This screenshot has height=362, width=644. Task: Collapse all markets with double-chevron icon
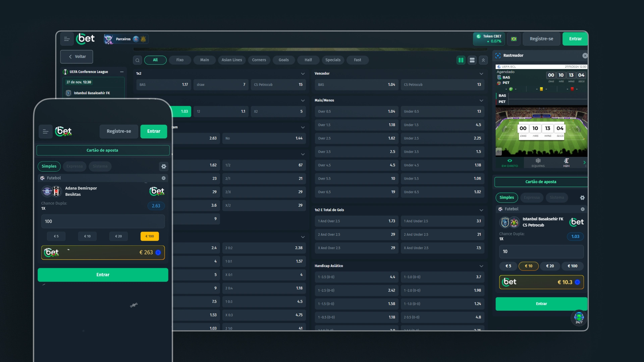point(483,60)
